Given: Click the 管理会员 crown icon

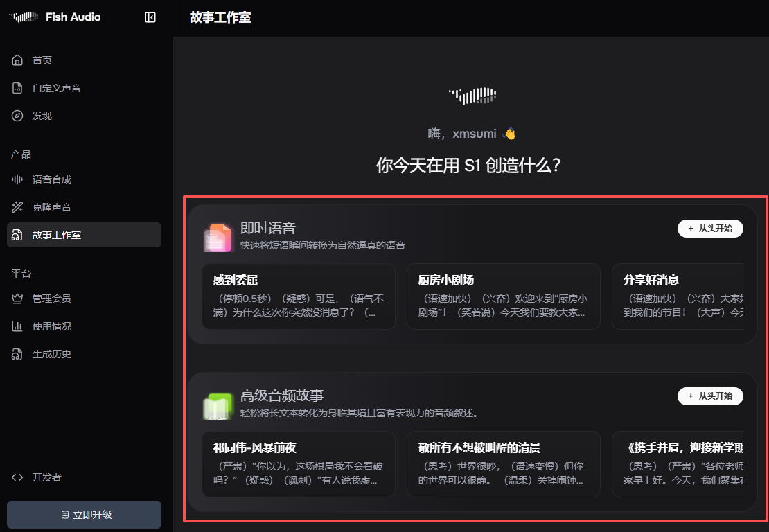Looking at the screenshot, I should coord(18,299).
